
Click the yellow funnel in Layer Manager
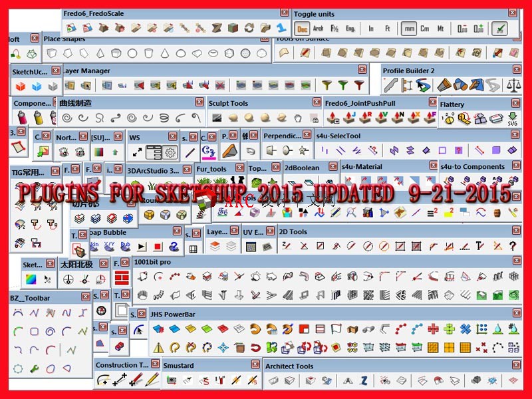(x=327, y=85)
